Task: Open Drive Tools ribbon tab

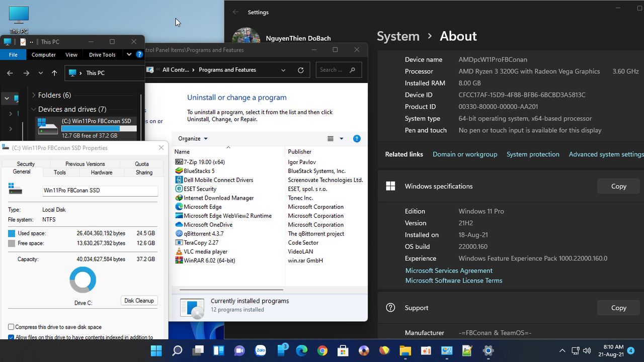Action: pos(102,54)
